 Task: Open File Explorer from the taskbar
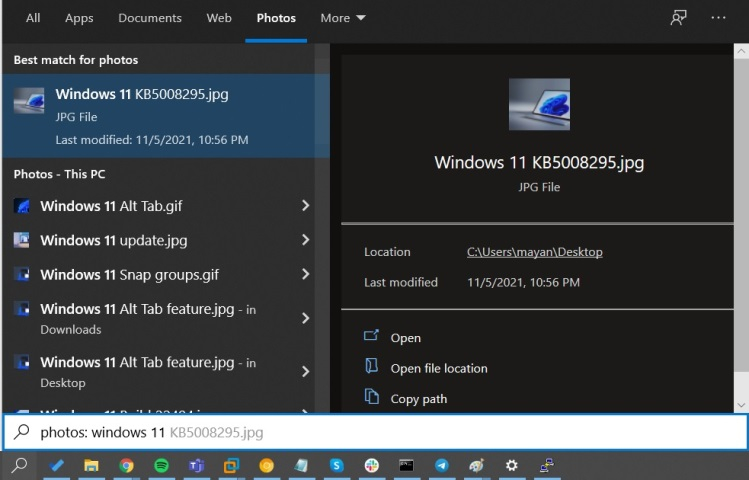[x=91, y=465]
